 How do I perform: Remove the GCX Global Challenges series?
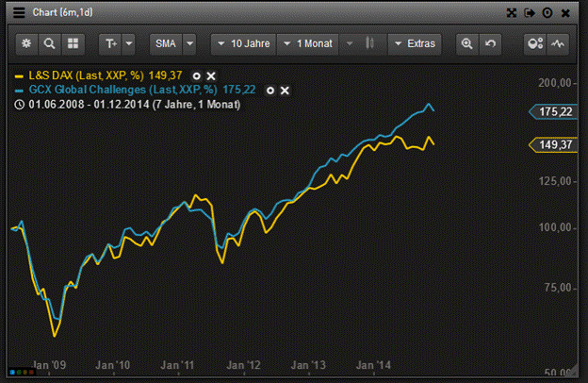(285, 91)
